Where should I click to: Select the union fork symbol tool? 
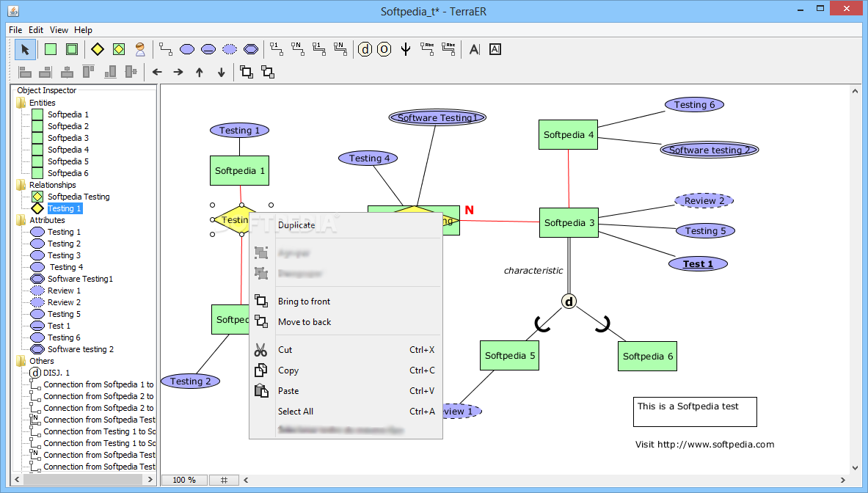(406, 49)
